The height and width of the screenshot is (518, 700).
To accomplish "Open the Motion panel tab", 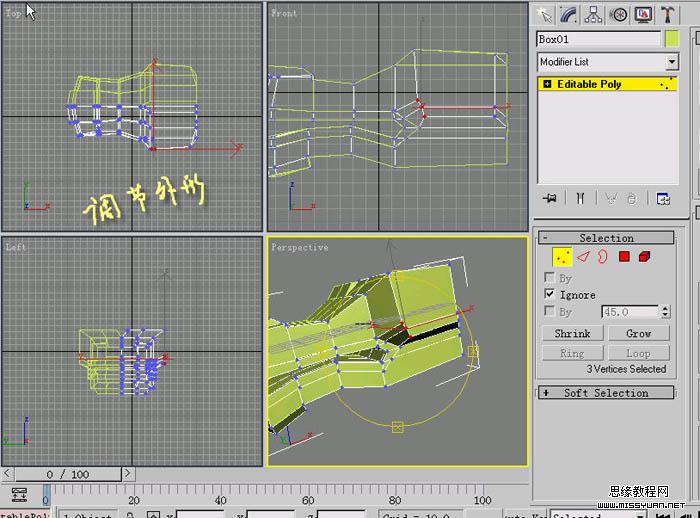I will click(x=618, y=15).
